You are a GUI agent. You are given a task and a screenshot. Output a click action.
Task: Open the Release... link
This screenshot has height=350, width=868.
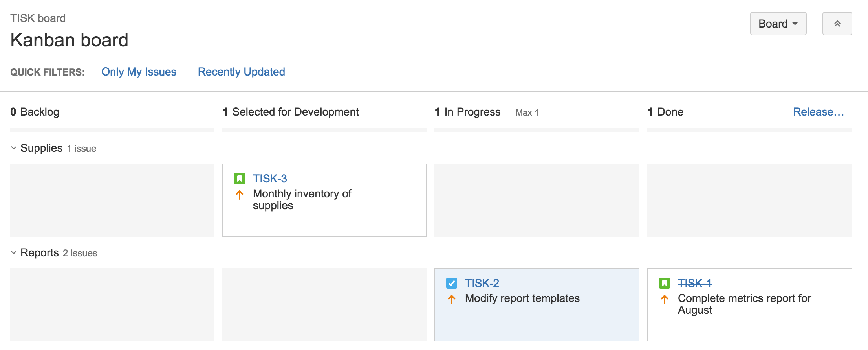(x=819, y=112)
